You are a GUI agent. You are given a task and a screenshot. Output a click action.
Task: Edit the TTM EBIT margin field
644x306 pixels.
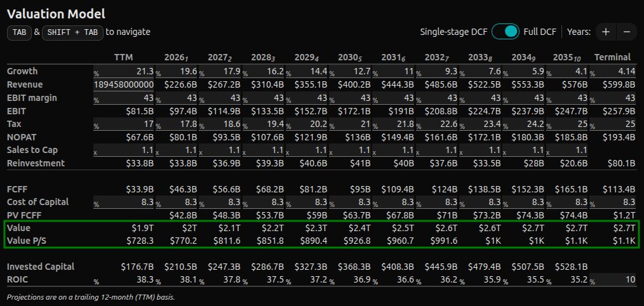(124, 98)
